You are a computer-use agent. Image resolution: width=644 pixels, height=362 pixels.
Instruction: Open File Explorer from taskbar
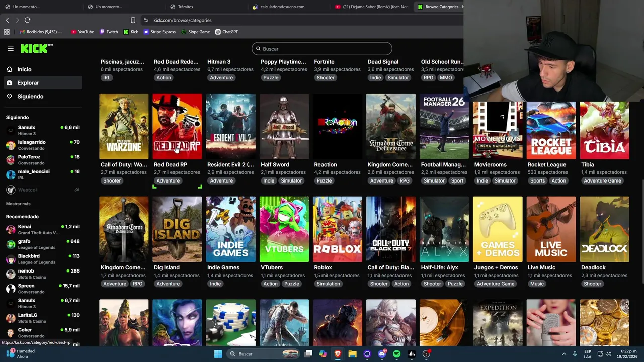click(352, 354)
